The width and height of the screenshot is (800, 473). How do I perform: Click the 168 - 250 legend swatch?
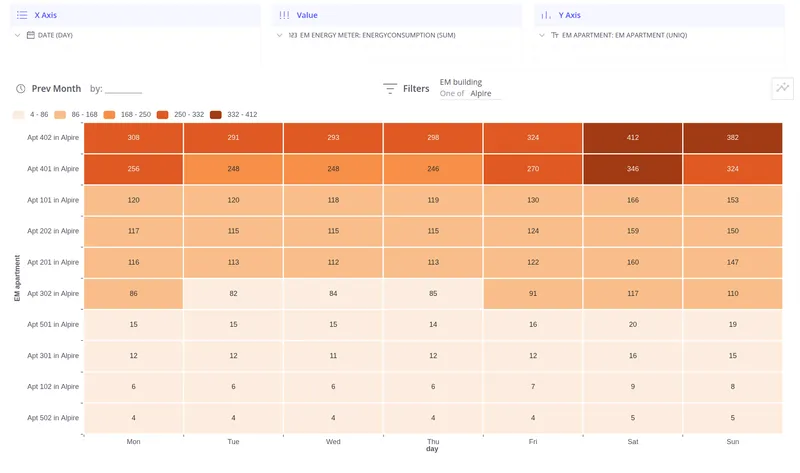coord(109,115)
